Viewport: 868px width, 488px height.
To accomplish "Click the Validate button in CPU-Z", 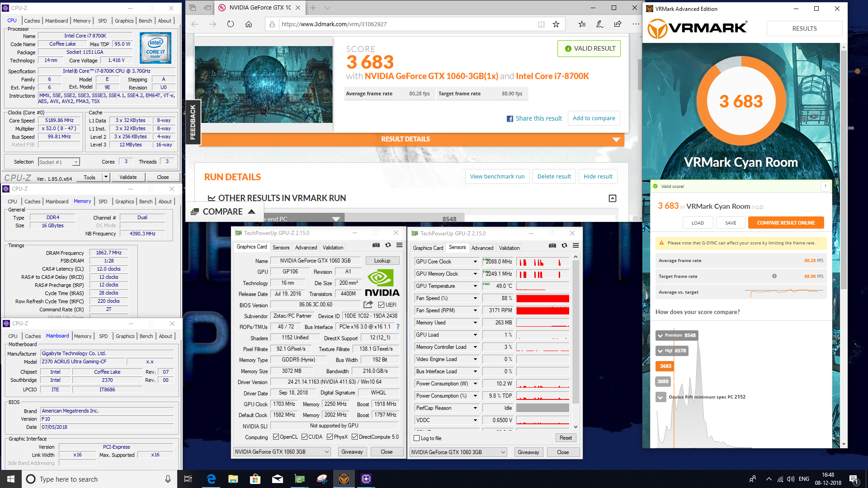I will 128,177.
